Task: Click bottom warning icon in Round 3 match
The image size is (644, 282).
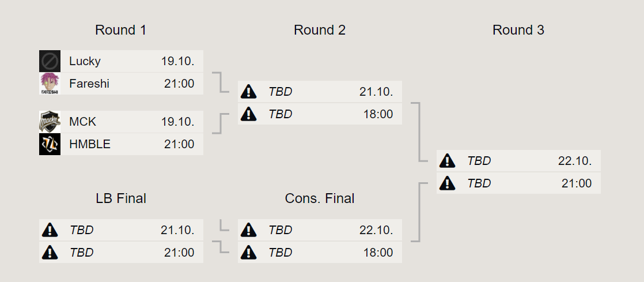Action: pyautogui.click(x=447, y=183)
